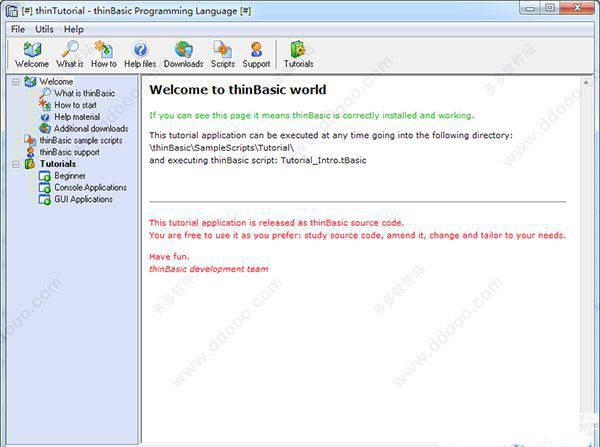Image resolution: width=600 pixels, height=447 pixels.
Task: Click the Welcome to thinBasic world heading
Action: click(238, 90)
